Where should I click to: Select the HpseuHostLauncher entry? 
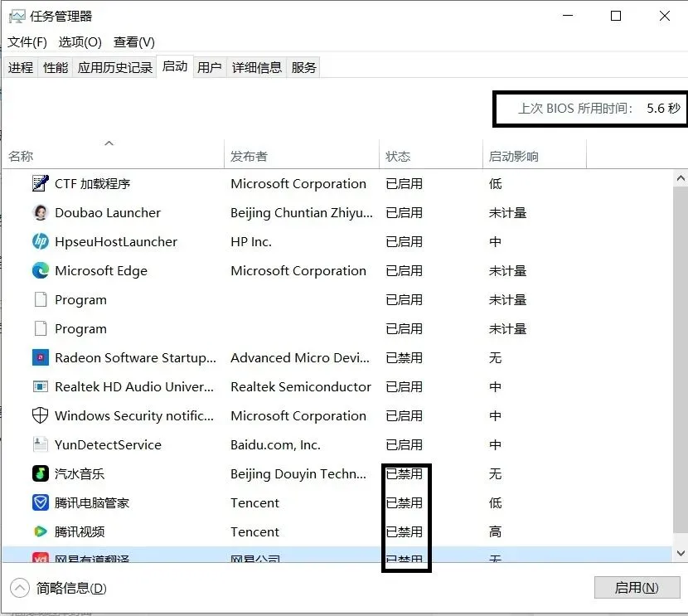tap(116, 241)
